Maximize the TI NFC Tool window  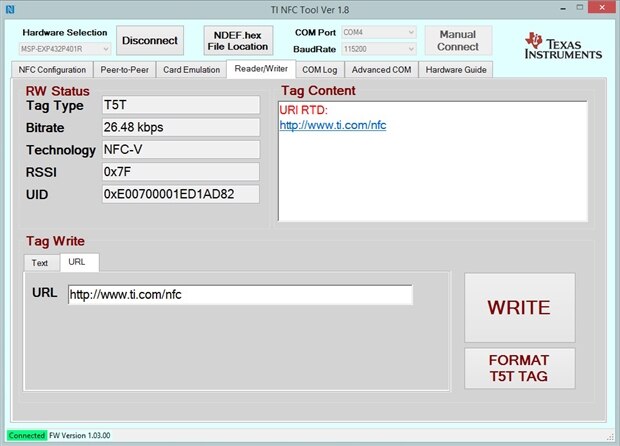[x=580, y=8]
